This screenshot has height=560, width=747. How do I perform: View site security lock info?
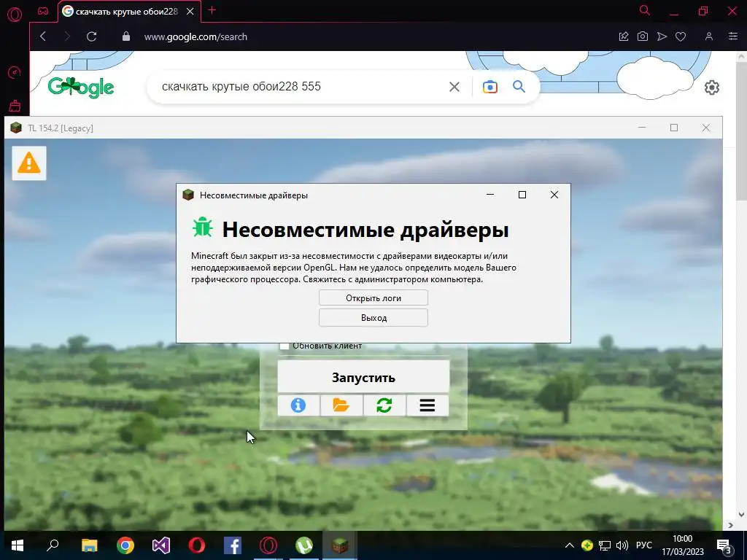[x=126, y=36]
